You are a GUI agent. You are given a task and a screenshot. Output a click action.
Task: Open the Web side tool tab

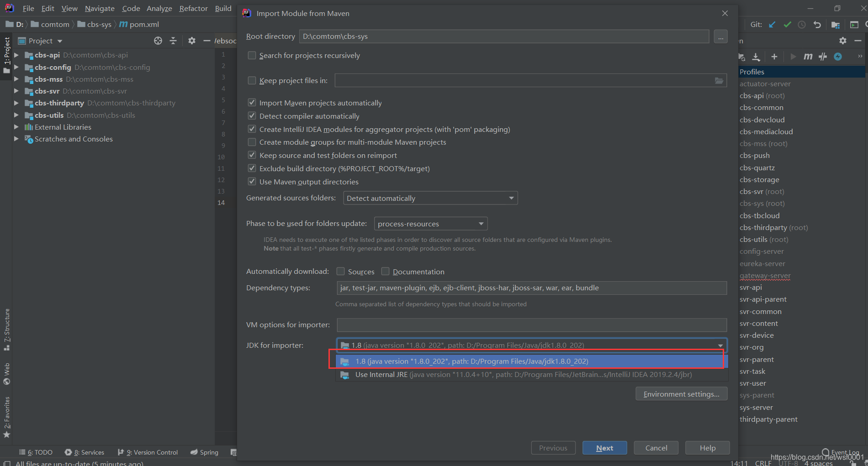click(6, 373)
